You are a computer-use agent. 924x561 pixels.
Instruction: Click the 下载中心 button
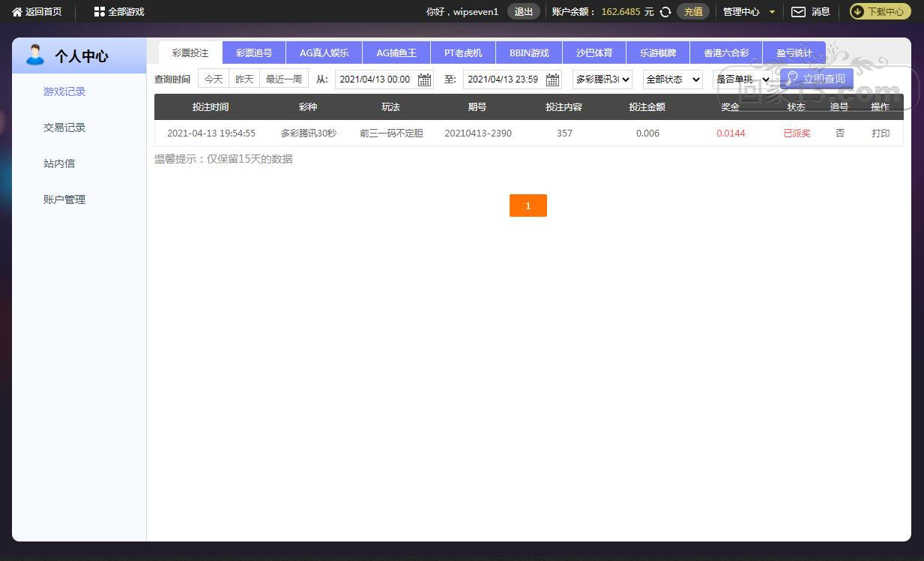pyautogui.click(x=880, y=12)
